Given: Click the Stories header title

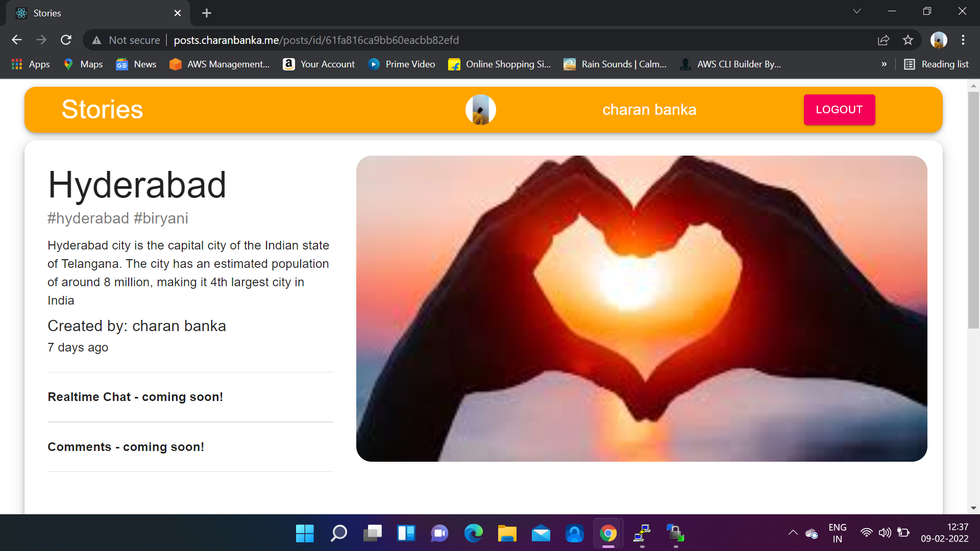Looking at the screenshot, I should [x=102, y=110].
